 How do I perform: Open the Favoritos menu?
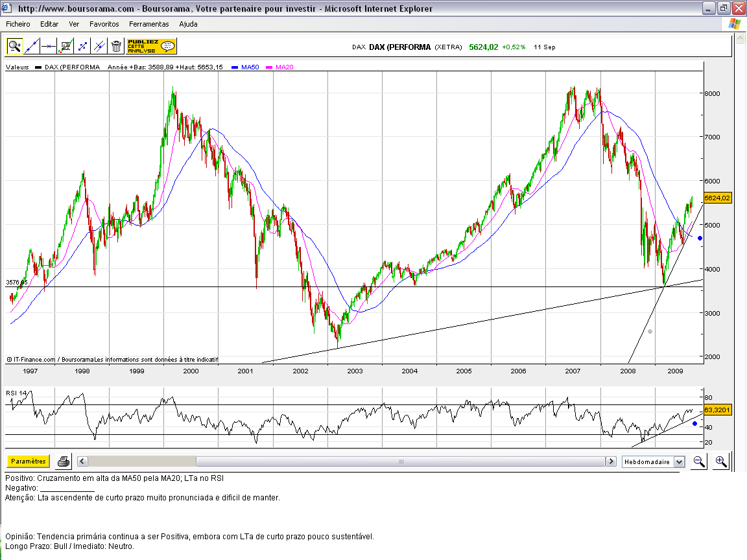[104, 24]
